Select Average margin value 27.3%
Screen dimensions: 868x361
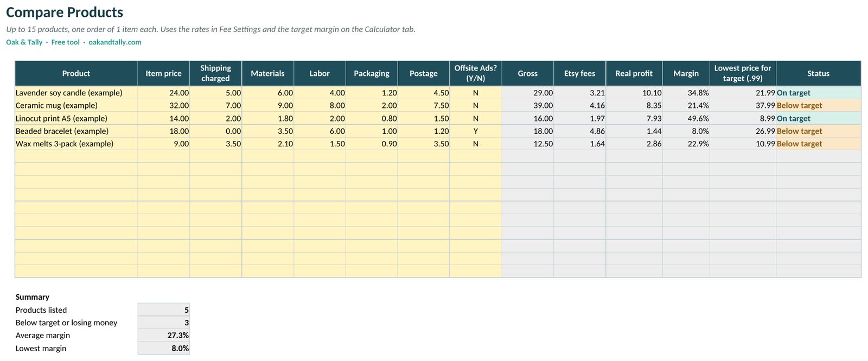pyautogui.click(x=163, y=336)
